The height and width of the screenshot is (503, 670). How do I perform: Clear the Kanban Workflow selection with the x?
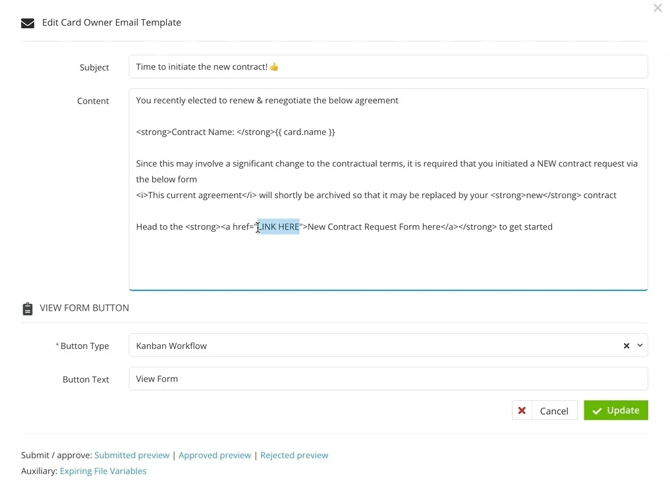pos(626,346)
